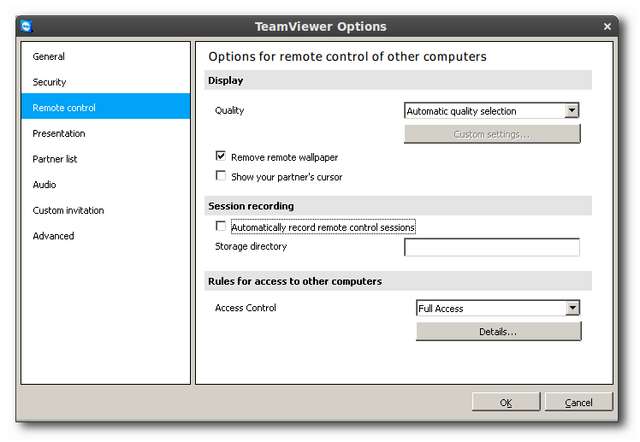Cancel the options dialog
The width and height of the screenshot is (640, 442).
tap(578, 402)
